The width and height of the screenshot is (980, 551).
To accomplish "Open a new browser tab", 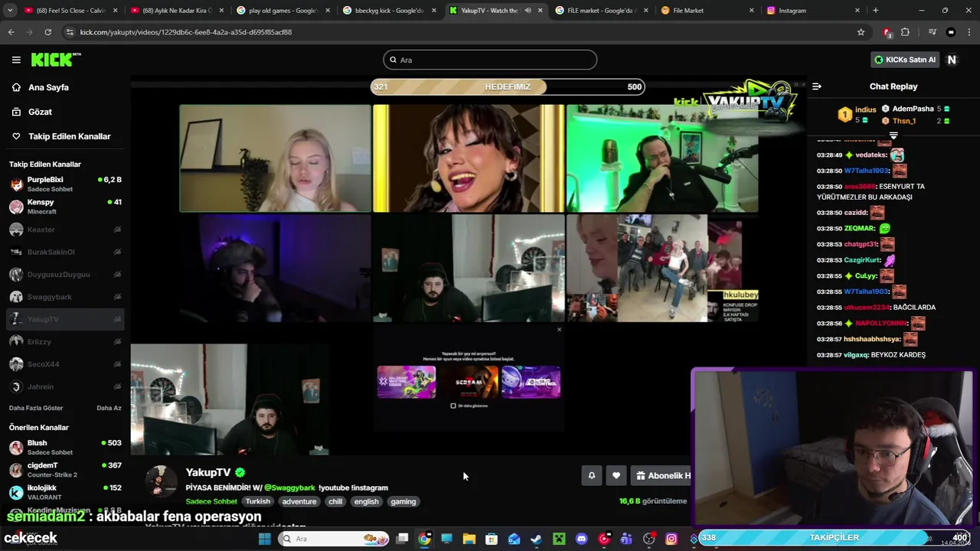I will 875,11.
